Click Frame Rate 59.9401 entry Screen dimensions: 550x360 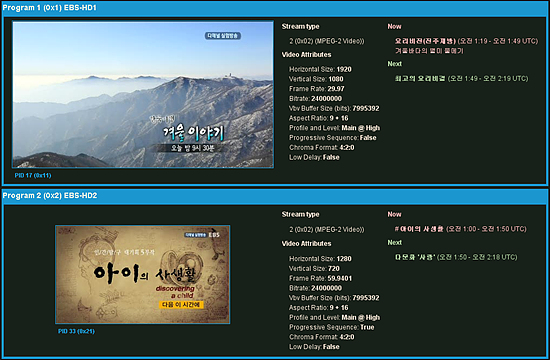[x=320, y=278]
